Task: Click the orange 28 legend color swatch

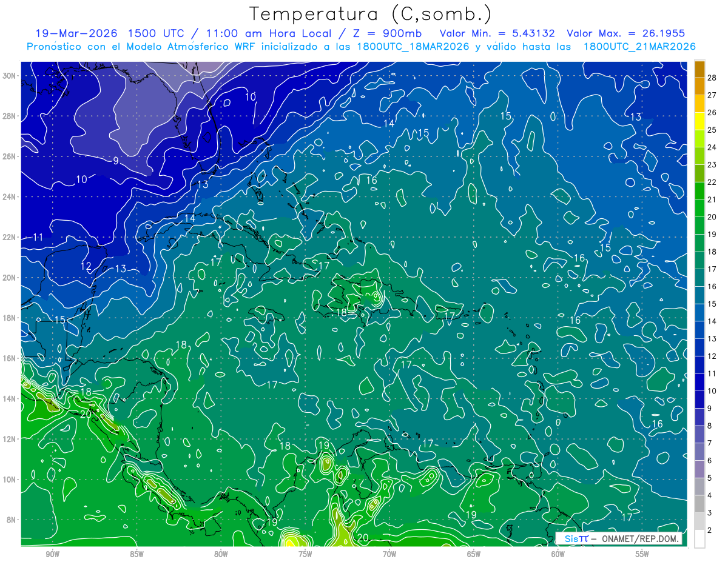Action: [x=699, y=69]
